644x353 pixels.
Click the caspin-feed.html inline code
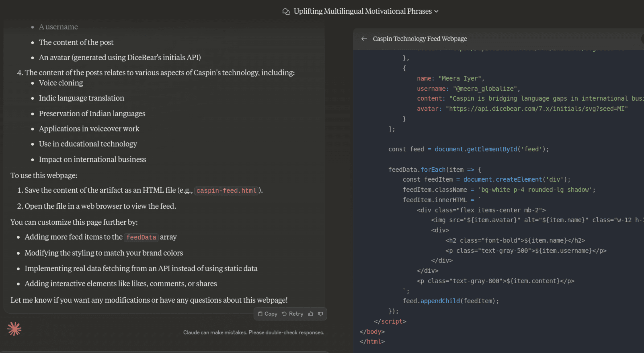[226, 191]
